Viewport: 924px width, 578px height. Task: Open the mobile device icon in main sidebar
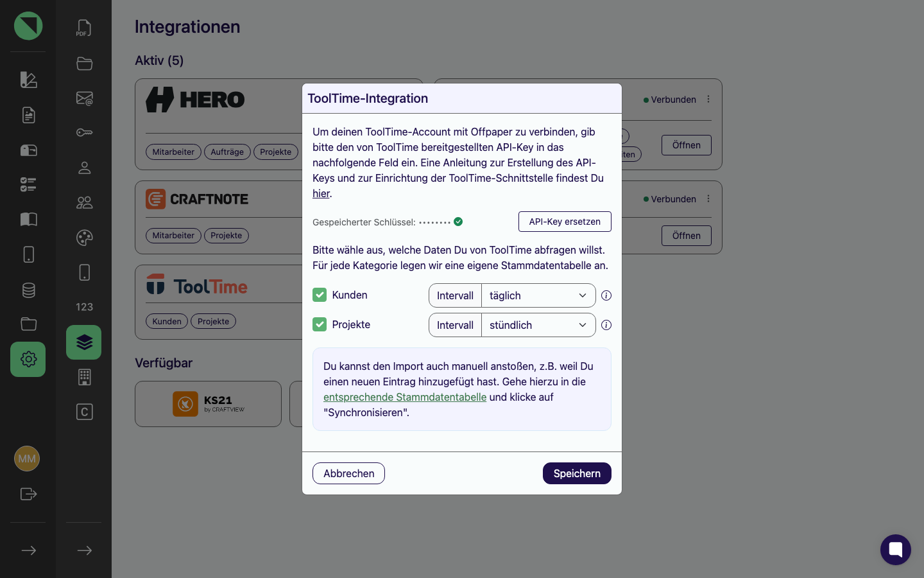pyautogui.click(x=28, y=254)
